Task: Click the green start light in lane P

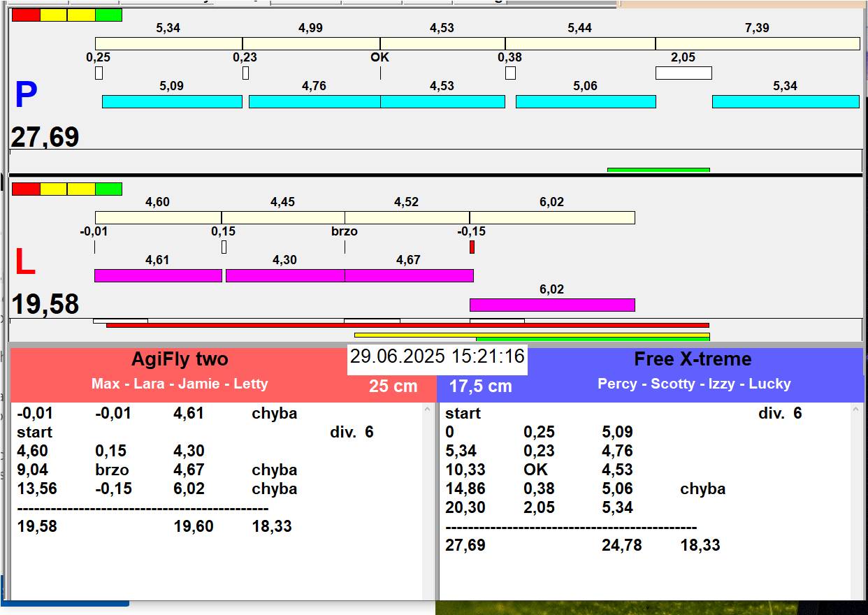Action: point(108,15)
